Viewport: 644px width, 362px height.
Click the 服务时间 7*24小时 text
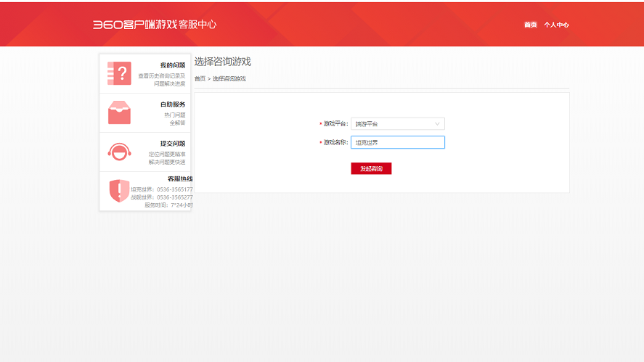point(168,205)
